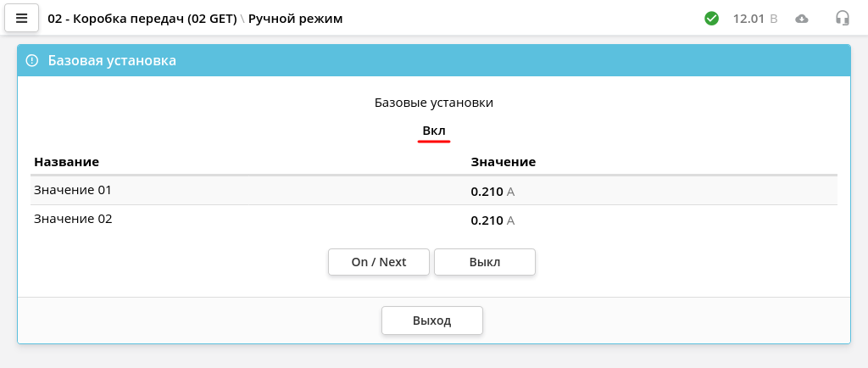
Task: Click the green connection status checkmark
Action: tap(711, 19)
